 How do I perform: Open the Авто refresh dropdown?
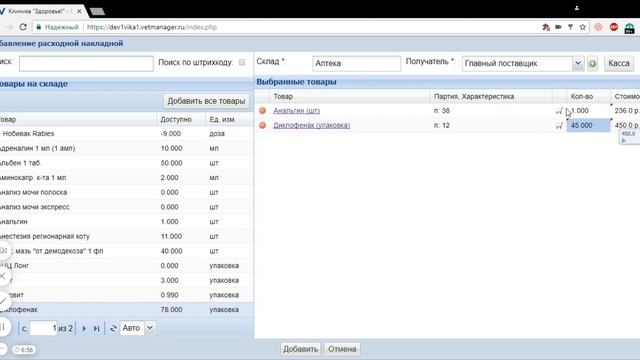click(x=150, y=328)
